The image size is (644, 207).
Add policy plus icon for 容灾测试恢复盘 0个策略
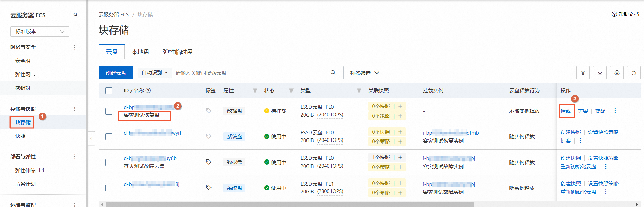pyautogui.click(x=400, y=116)
